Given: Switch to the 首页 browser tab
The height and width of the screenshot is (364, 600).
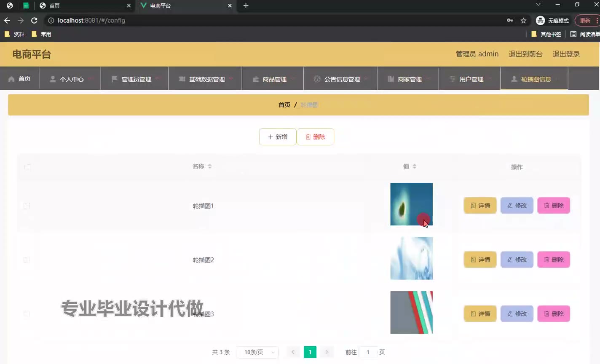Looking at the screenshot, I should [84, 5].
